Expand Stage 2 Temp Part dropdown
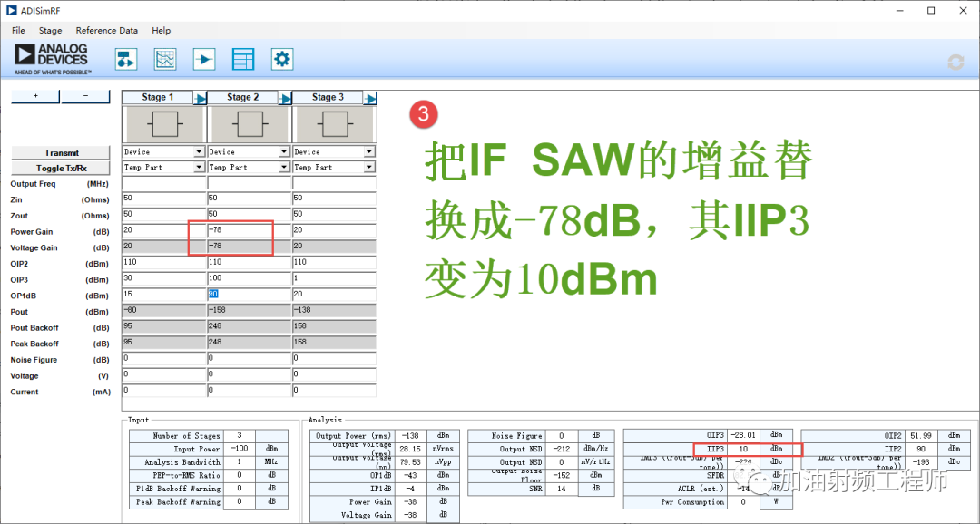Image resolution: width=980 pixels, height=524 pixels. pyautogui.click(x=284, y=168)
